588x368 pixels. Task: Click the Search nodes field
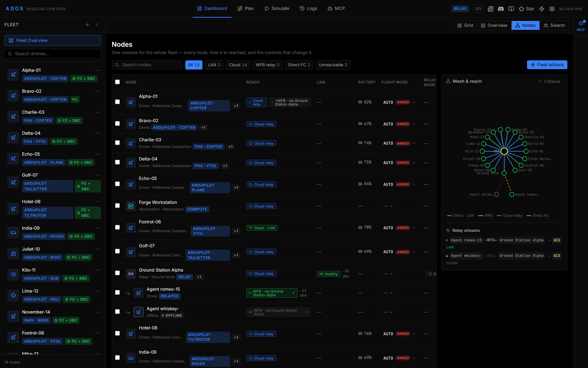pyautogui.click(x=147, y=65)
